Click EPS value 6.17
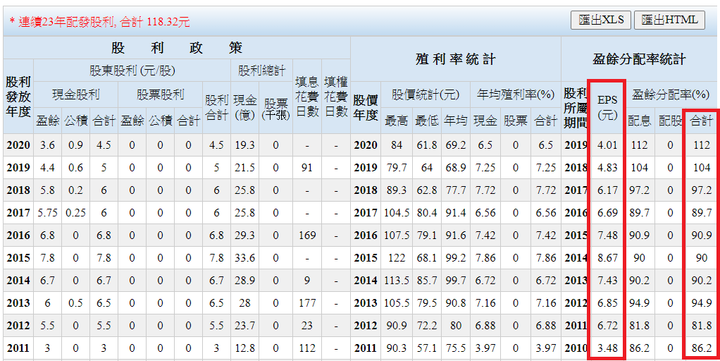720x361 pixels. coord(607,191)
